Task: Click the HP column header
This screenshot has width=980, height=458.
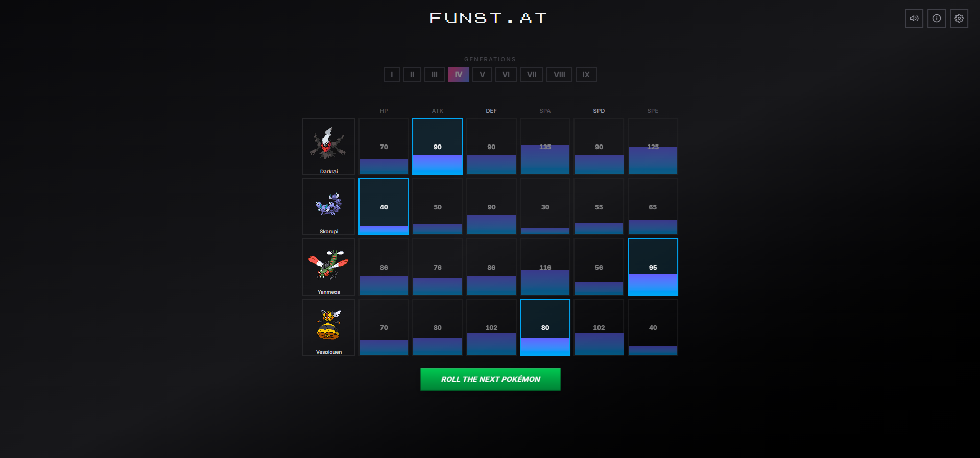Action: 384,111
